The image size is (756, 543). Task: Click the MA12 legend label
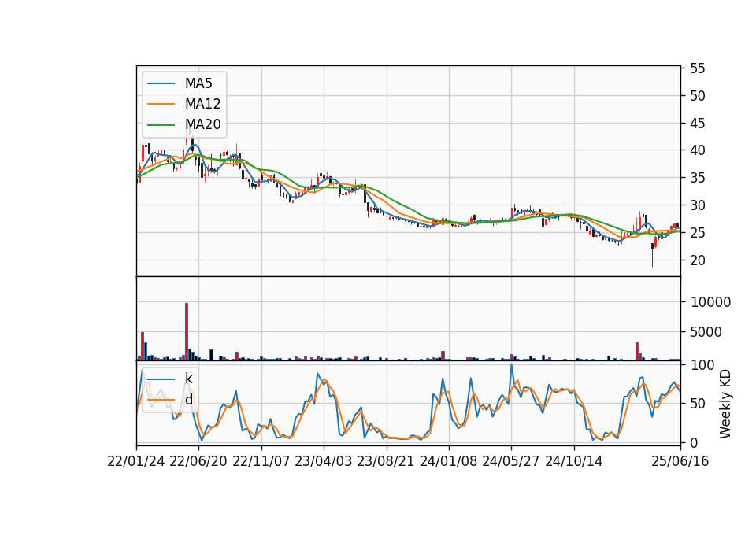coord(202,104)
